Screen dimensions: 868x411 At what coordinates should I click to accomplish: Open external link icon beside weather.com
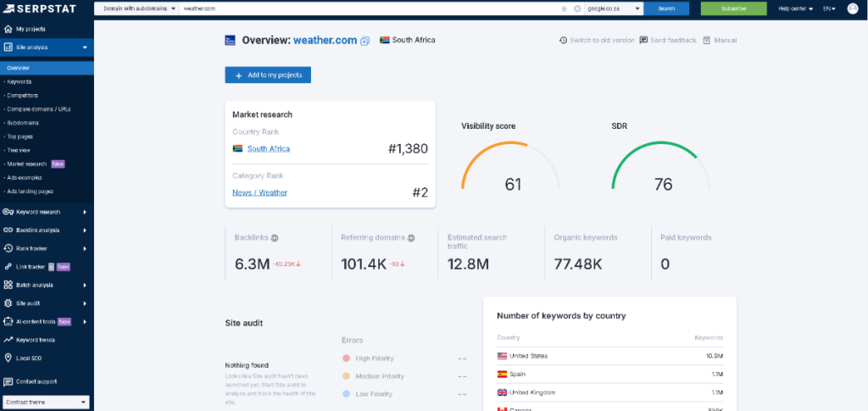click(x=365, y=41)
